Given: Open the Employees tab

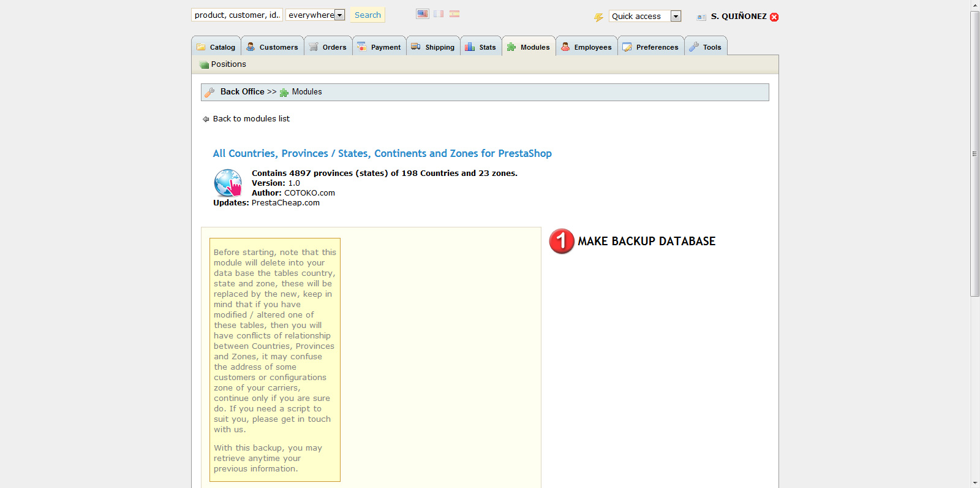Looking at the screenshot, I should coord(587,47).
